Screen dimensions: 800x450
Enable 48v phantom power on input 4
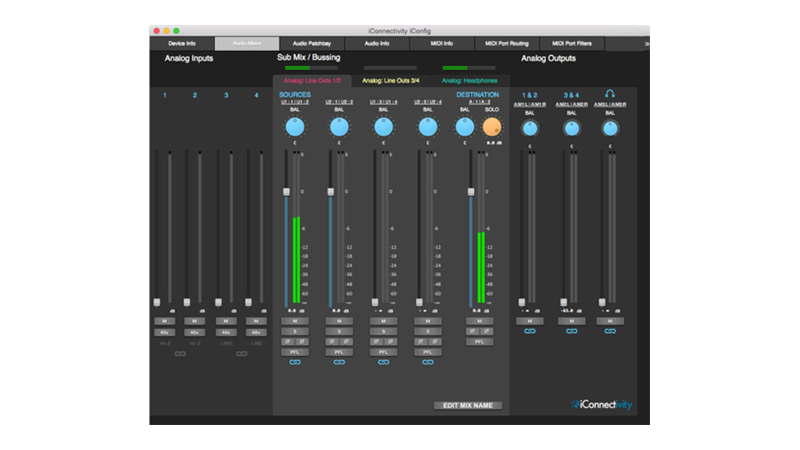tap(256, 333)
